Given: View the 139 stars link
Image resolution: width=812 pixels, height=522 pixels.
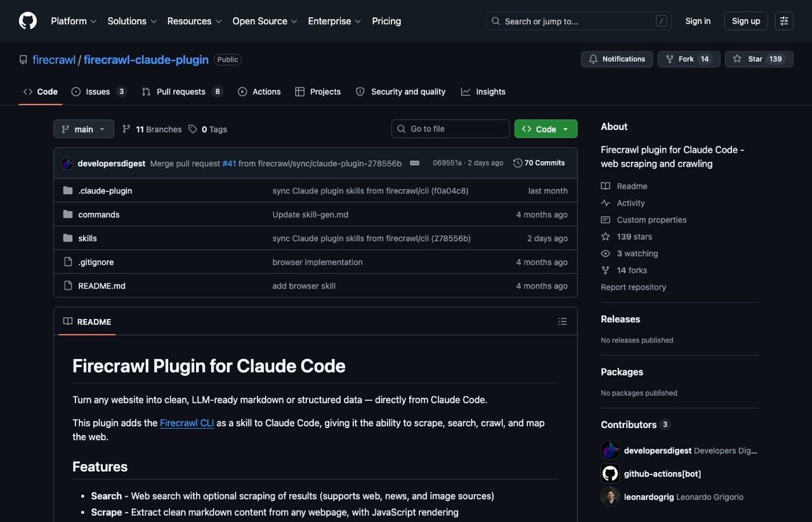Looking at the screenshot, I should (x=627, y=237).
